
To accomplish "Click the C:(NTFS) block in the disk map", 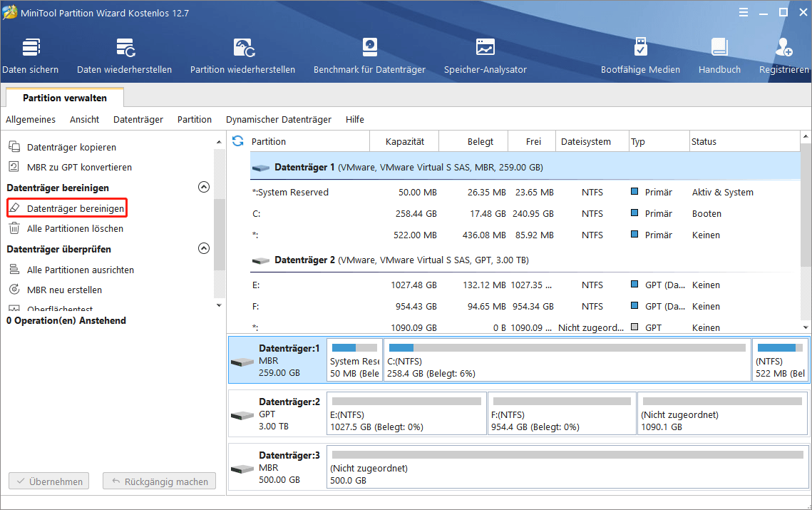I will [567, 360].
